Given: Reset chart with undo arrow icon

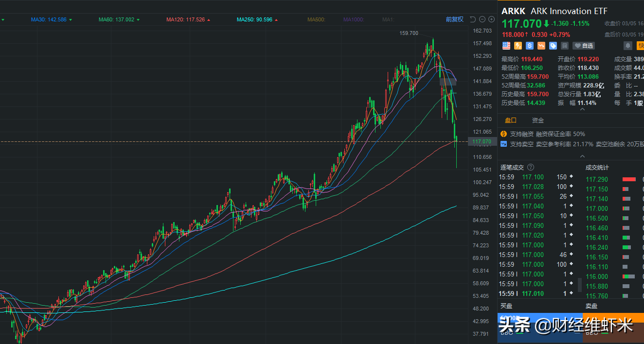Looking at the screenshot, I should (474, 19).
